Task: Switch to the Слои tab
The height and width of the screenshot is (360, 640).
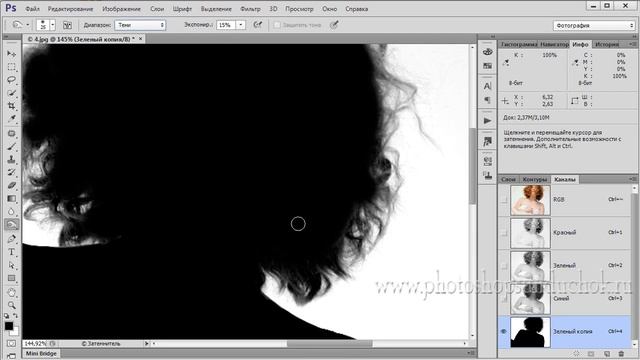Action: (509, 180)
